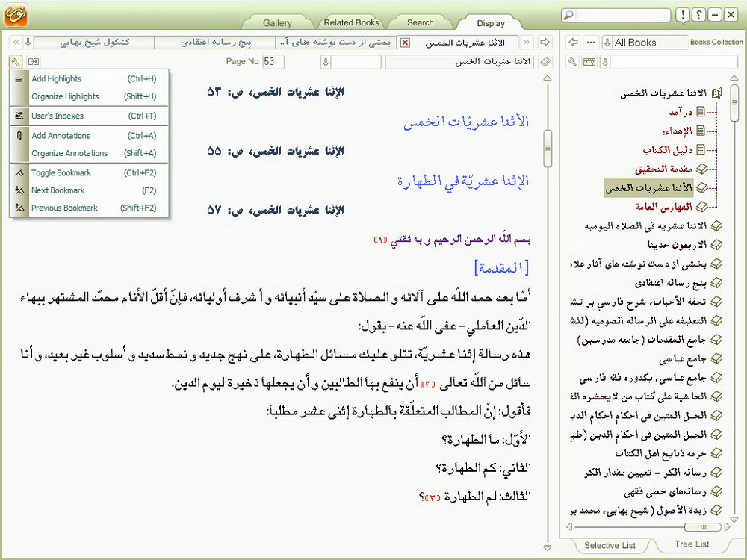Select tree item مقدمة التحقيق

663,169
